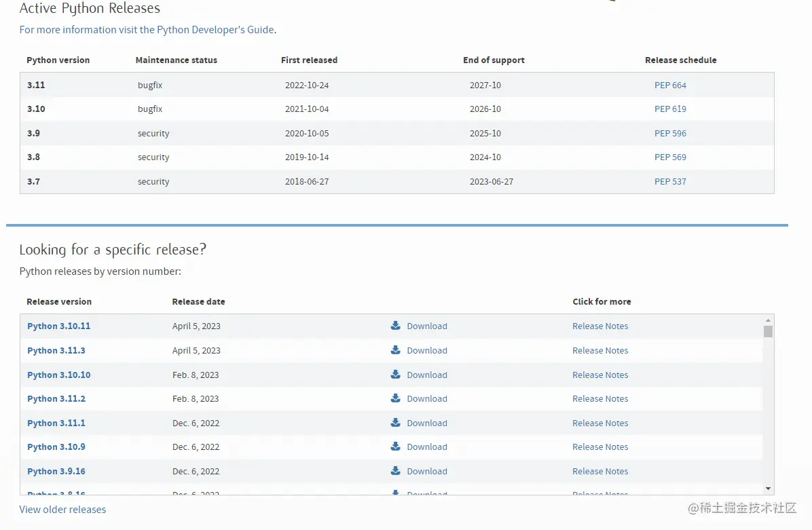Click Download text for Python 3.11.2
812x530 pixels.
(x=427, y=398)
